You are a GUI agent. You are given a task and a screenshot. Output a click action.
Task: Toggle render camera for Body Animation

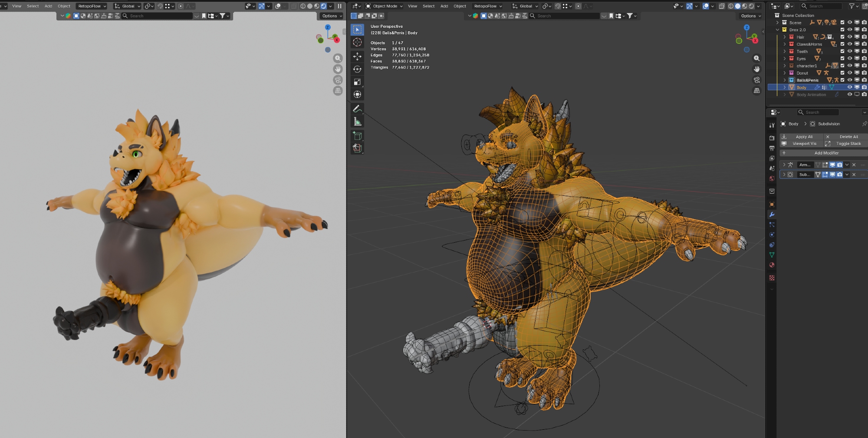click(864, 95)
